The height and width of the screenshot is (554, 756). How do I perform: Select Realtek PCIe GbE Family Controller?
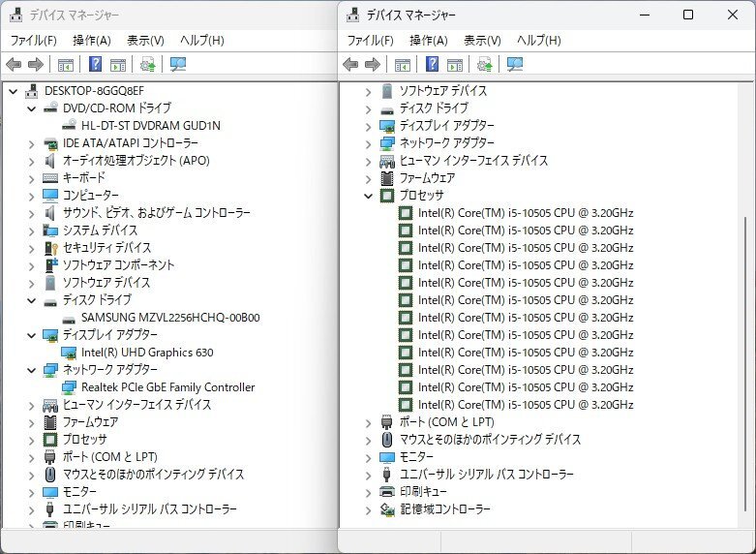tap(167, 387)
